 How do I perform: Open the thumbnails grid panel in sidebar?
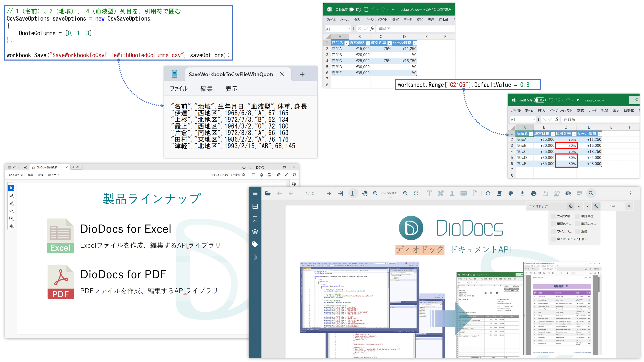pos(255,206)
